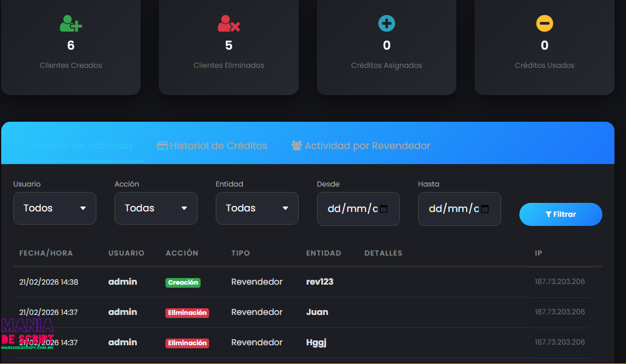Switch to the Historial de Actividad tab

point(76,146)
